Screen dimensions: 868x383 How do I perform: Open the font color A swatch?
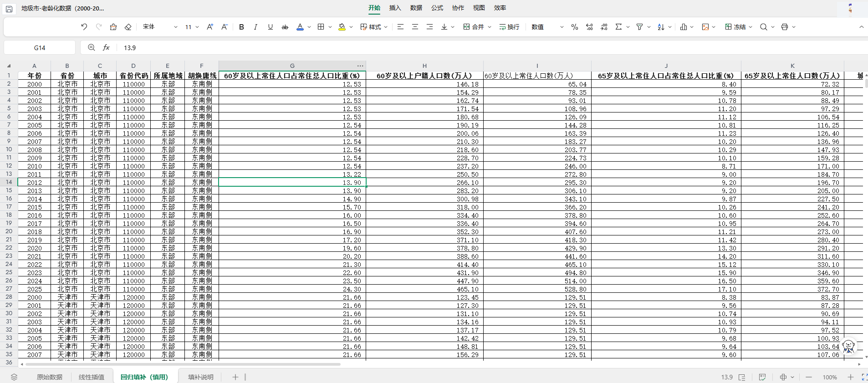click(x=300, y=27)
